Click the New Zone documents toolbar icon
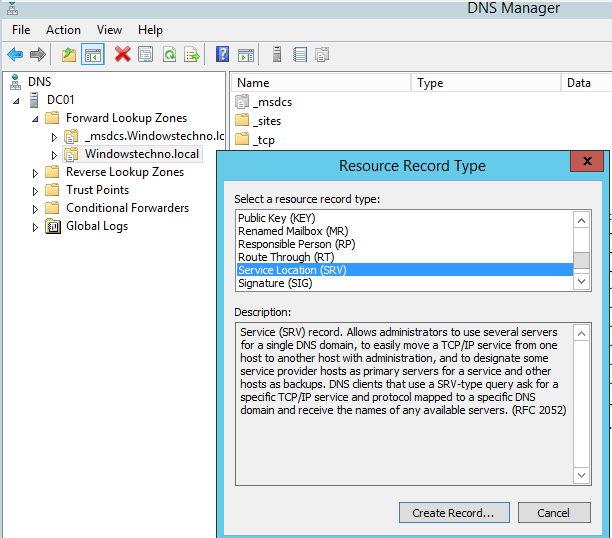The width and height of the screenshot is (612, 538). pyautogui.click(x=322, y=54)
